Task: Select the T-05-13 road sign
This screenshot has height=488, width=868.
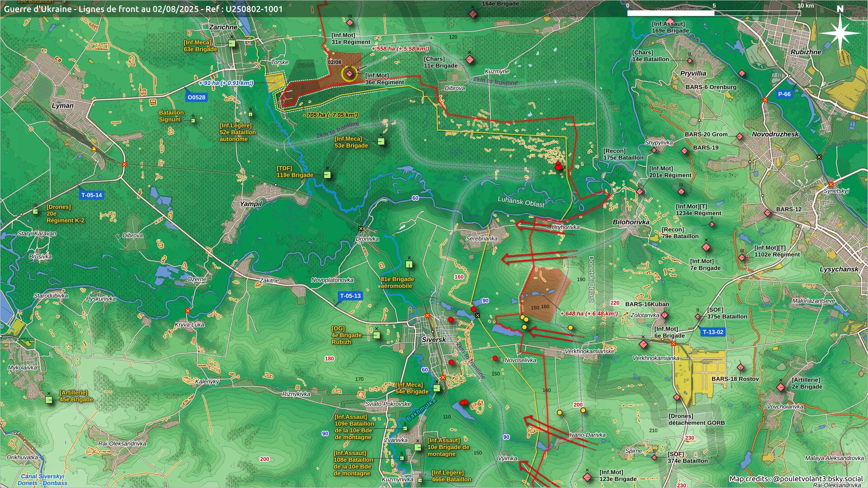Action: 350,296
